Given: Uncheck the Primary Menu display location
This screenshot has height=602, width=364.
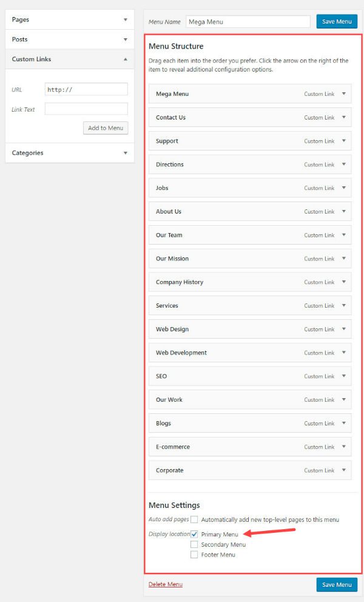Looking at the screenshot, I should [194, 534].
